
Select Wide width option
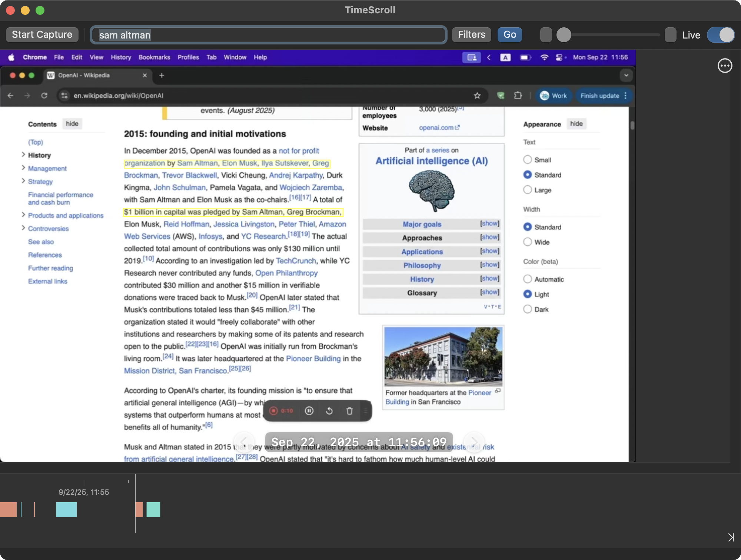click(x=527, y=242)
